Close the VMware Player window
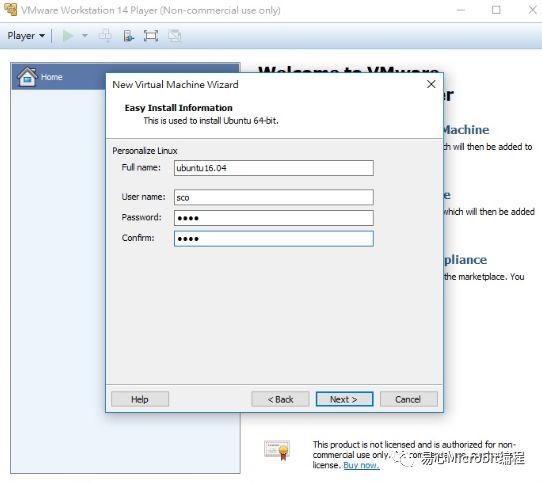 click(x=533, y=10)
